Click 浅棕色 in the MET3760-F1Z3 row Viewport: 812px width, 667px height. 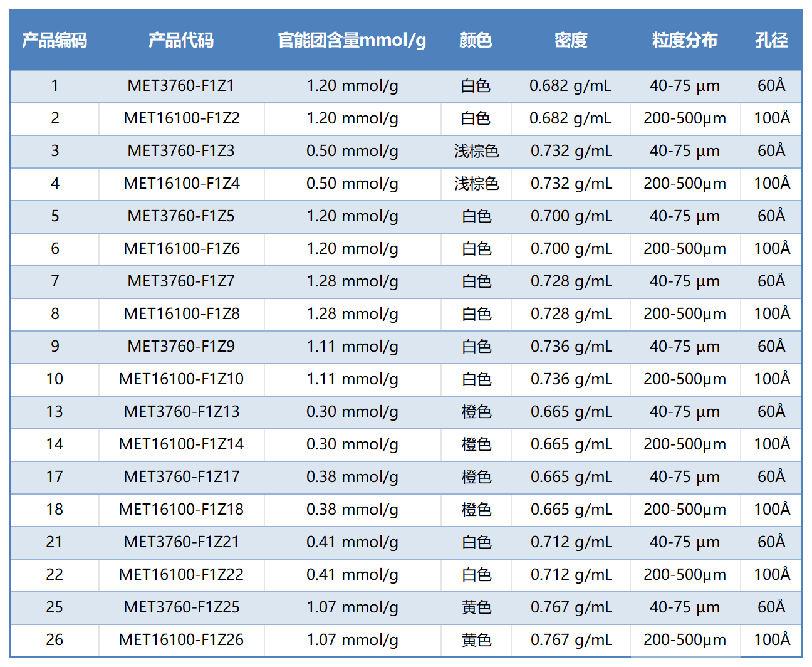point(476,151)
